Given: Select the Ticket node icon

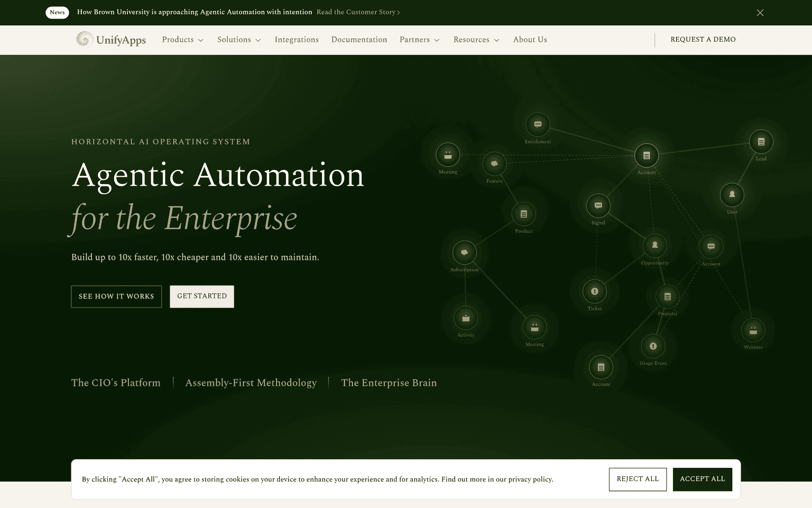Looking at the screenshot, I should 595,292.
